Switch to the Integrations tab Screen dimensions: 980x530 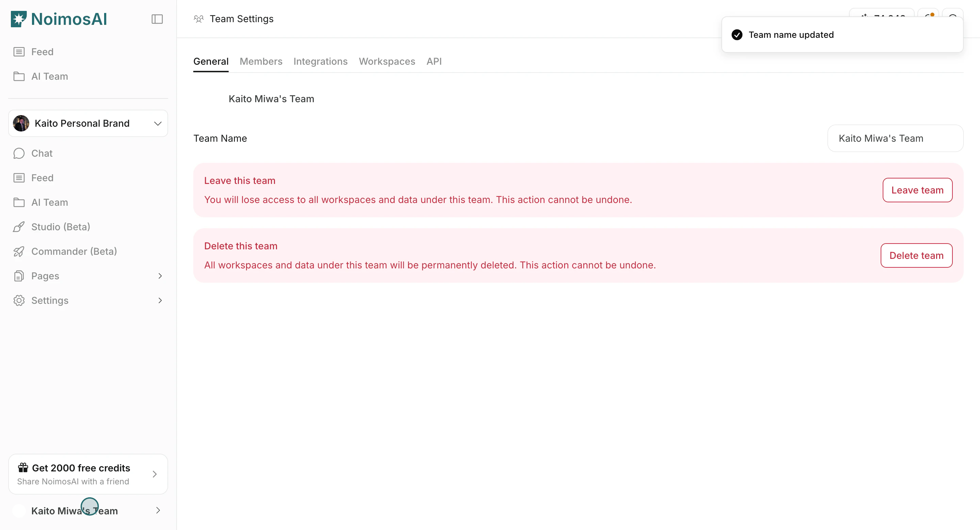tap(320, 61)
